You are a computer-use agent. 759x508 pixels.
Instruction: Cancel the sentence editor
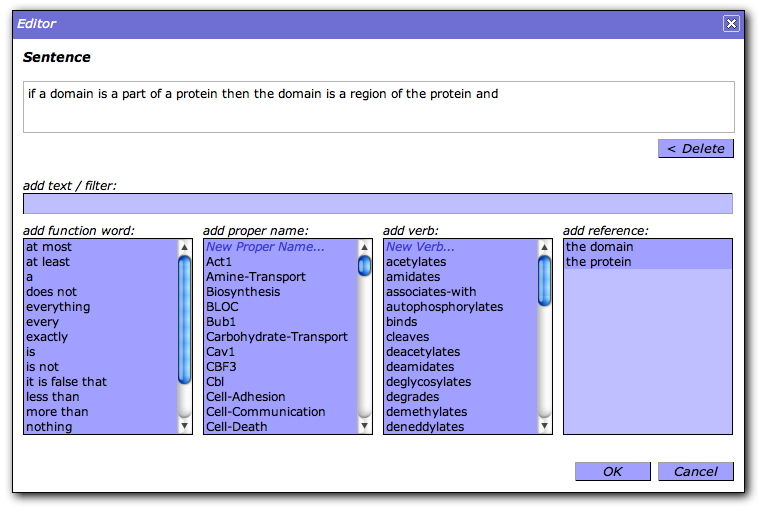[x=695, y=471]
